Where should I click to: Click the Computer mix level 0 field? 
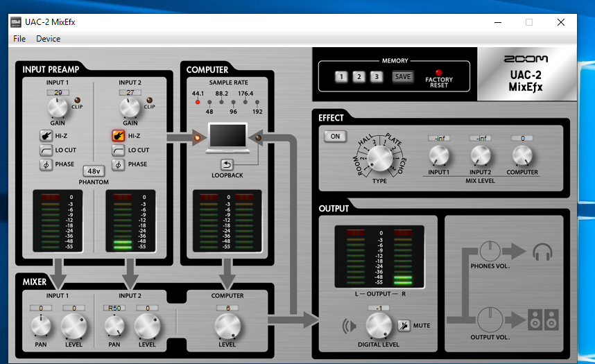point(522,138)
